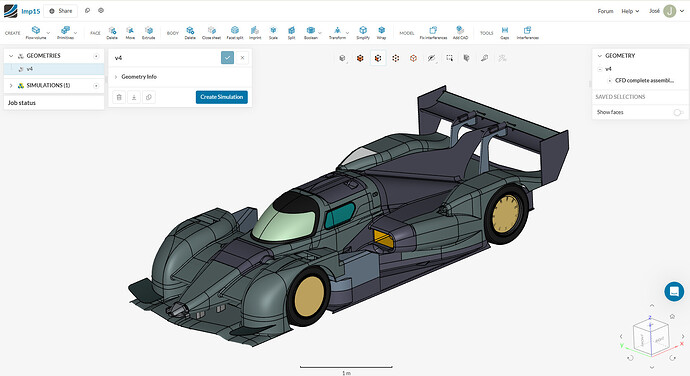Collapse the v4 node in right panel
Screen dimensions: 690x376
pos(600,69)
